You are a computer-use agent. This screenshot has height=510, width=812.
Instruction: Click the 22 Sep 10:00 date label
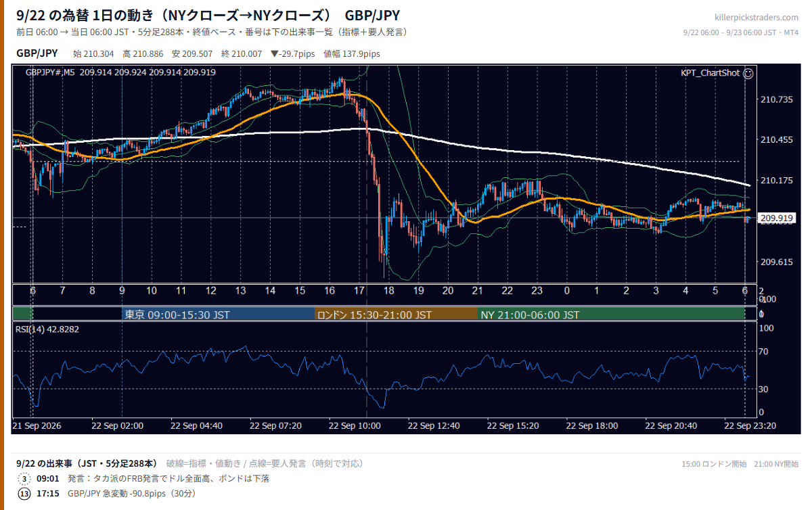tap(355, 426)
